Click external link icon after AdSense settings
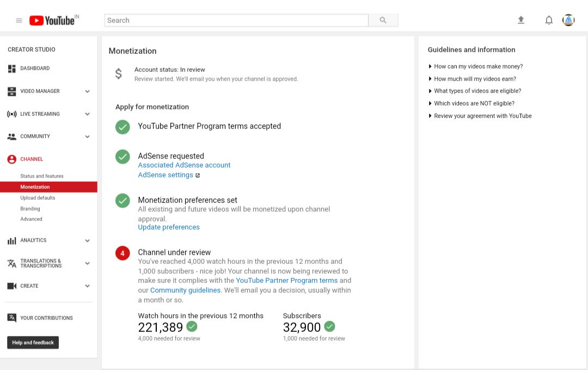 [x=198, y=175]
